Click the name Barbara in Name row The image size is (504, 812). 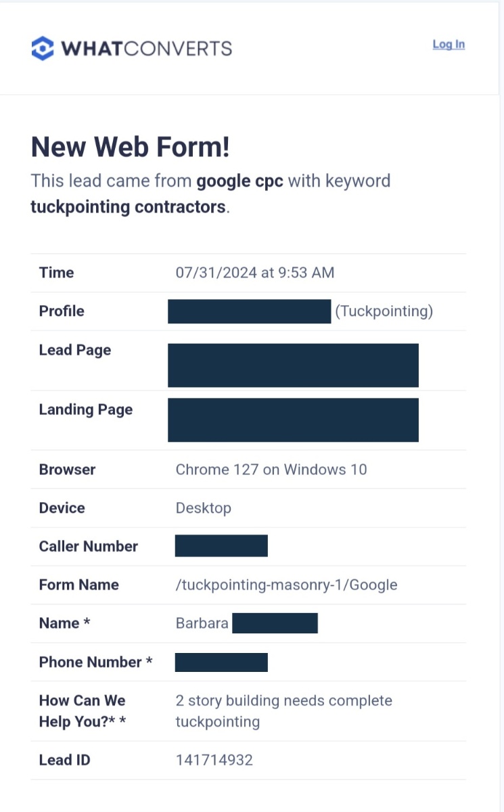202,623
